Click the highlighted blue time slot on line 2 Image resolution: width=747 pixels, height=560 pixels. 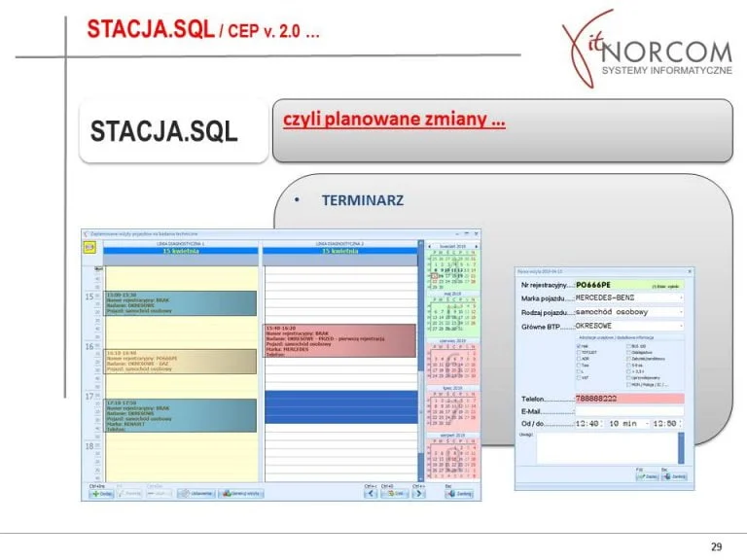tap(341, 407)
